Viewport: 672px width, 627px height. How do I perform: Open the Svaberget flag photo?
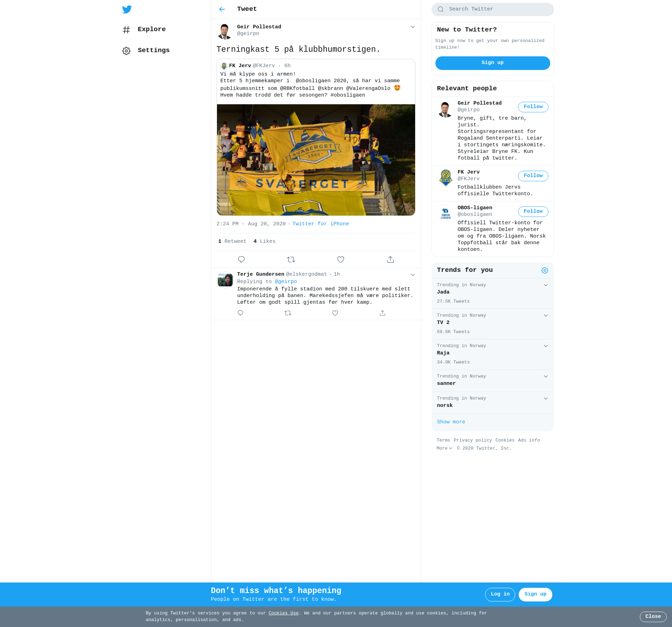tap(316, 160)
